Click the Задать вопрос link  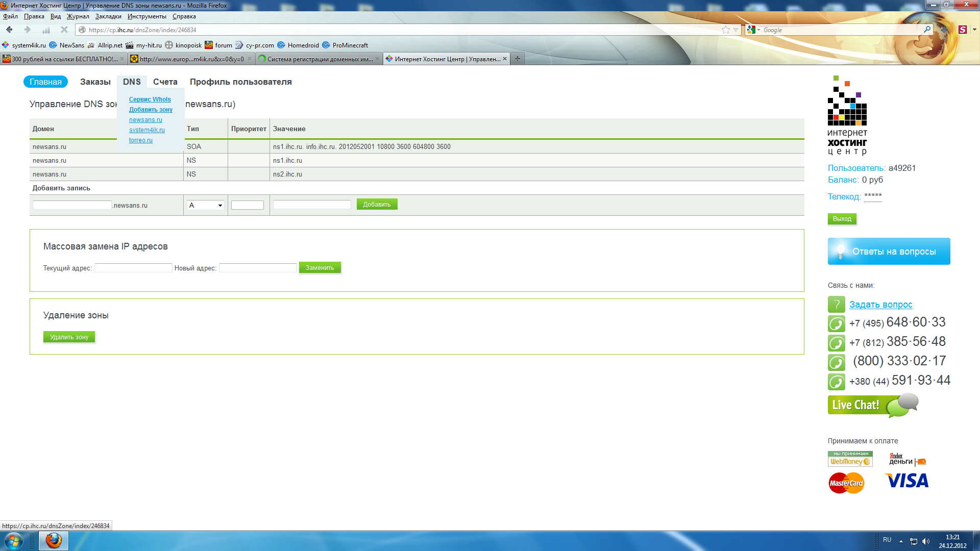[880, 305]
